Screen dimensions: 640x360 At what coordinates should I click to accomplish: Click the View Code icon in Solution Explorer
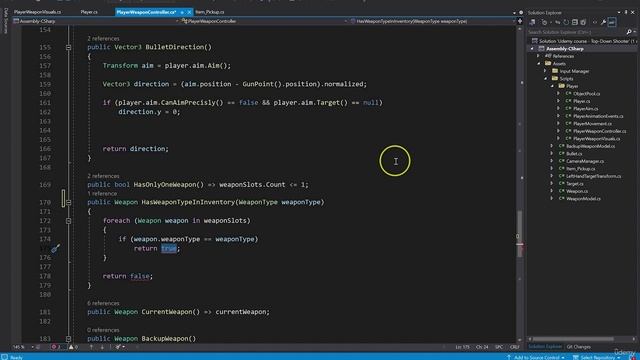[x=595, y=22]
